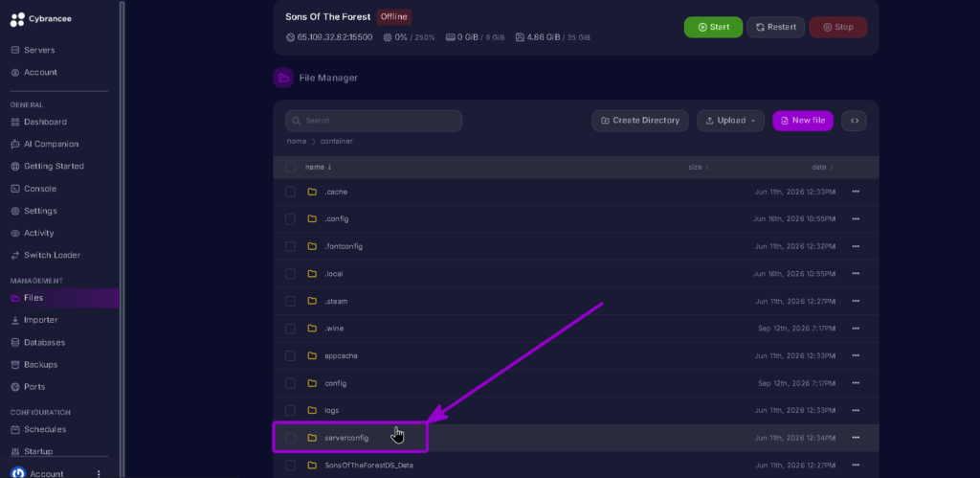Click the folder icon of the logs row

pos(313,410)
